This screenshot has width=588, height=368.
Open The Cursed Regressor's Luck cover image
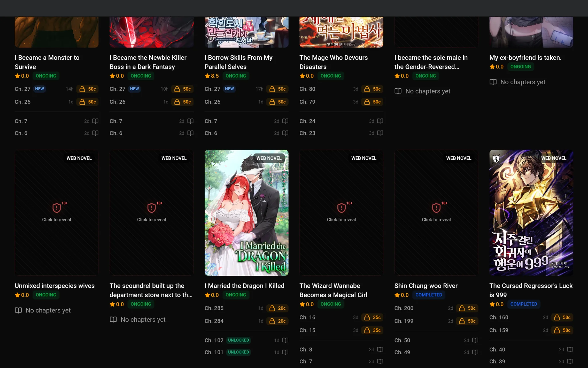pos(531,213)
